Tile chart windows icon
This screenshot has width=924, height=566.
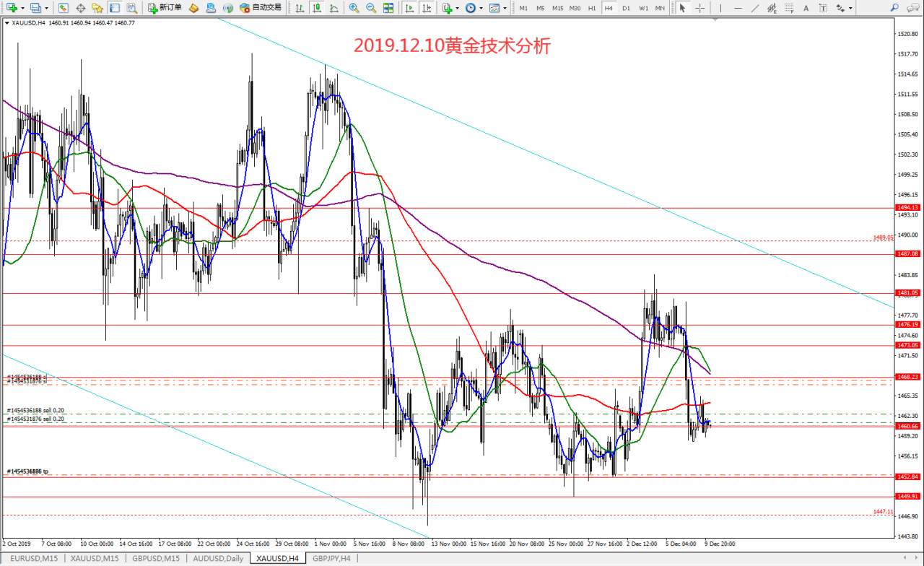point(388,7)
